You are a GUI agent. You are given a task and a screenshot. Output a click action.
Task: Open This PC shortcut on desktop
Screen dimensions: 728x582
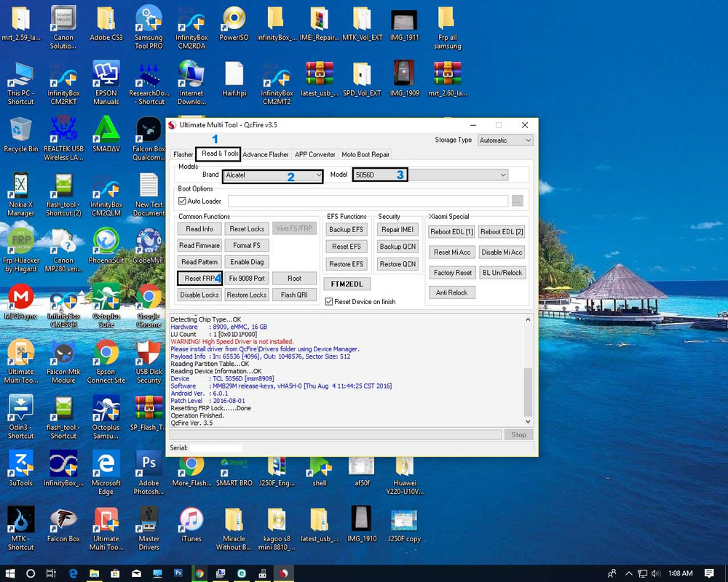[20, 84]
